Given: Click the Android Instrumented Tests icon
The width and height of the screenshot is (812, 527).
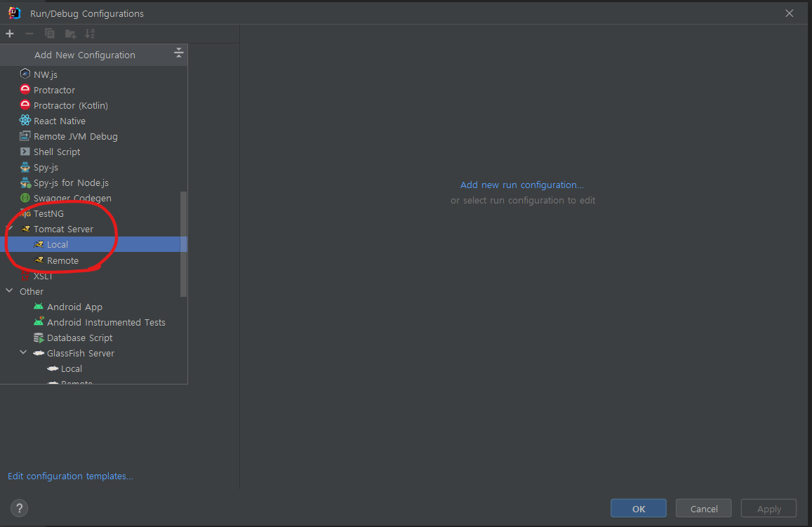Looking at the screenshot, I should pos(39,322).
